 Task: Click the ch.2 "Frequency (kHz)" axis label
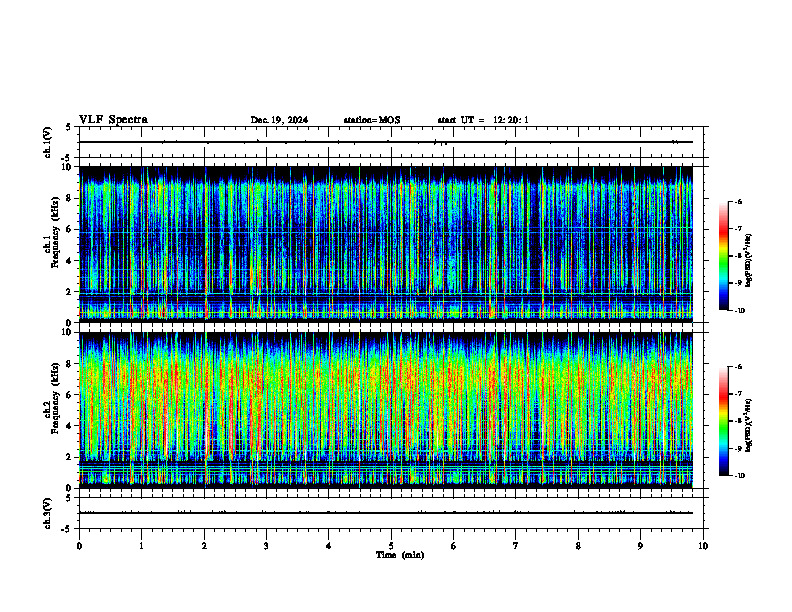click(55, 398)
